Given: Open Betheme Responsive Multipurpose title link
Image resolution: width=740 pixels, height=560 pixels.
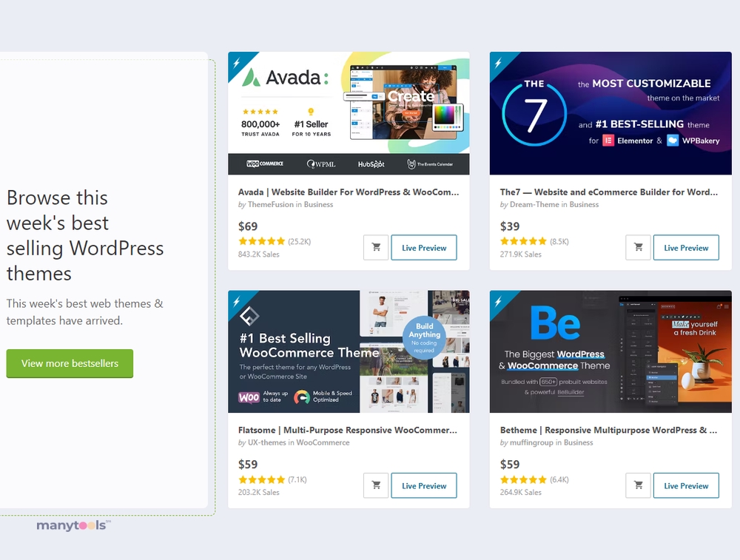Looking at the screenshot, I should 608,431.
